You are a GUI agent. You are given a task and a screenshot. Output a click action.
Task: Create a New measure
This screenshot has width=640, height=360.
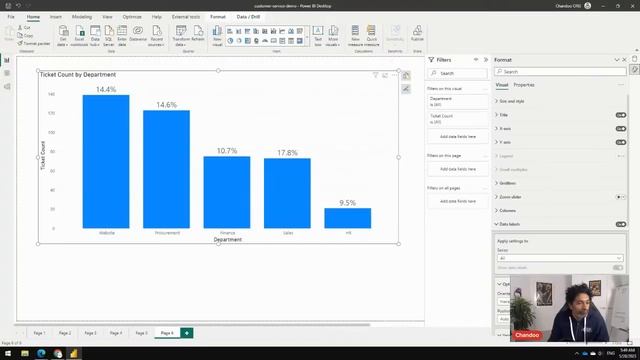click(x=355, y=35)
